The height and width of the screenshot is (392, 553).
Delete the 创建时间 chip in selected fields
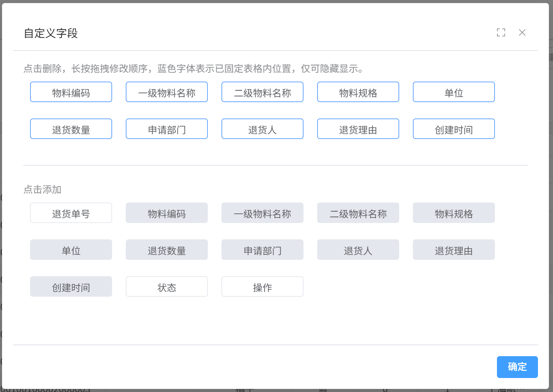coord(454,129)
